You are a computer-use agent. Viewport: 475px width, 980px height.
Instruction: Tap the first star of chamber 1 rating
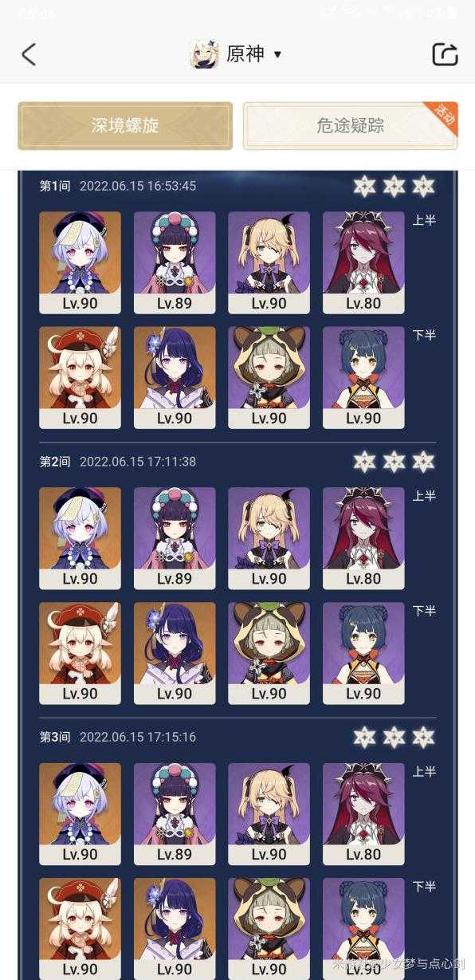(364, 186)
